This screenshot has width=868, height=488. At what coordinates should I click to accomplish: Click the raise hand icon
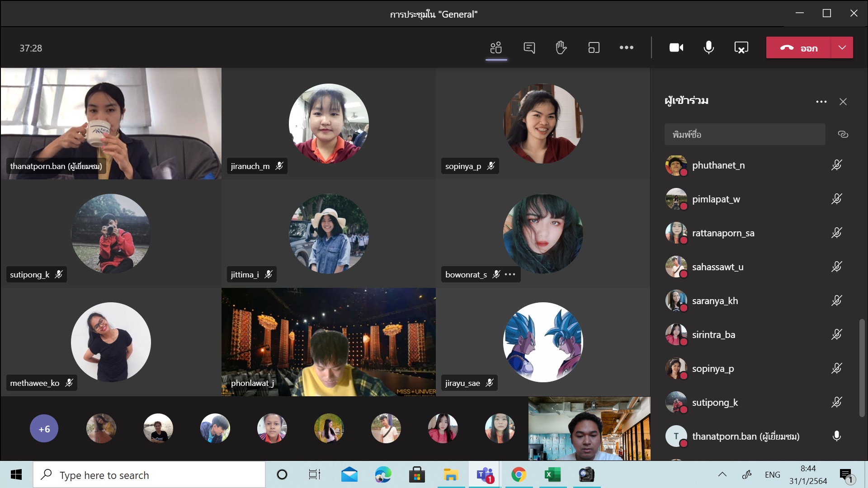[x=561, y=47]
